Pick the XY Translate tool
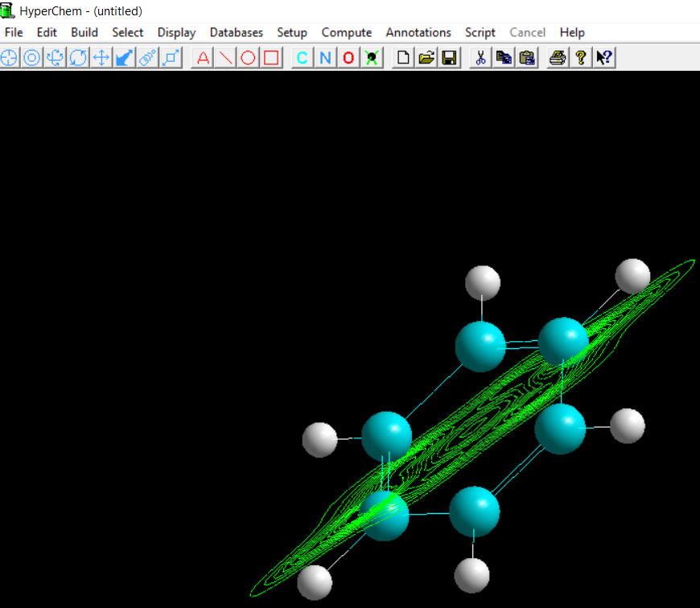 [x=101, y=58]
